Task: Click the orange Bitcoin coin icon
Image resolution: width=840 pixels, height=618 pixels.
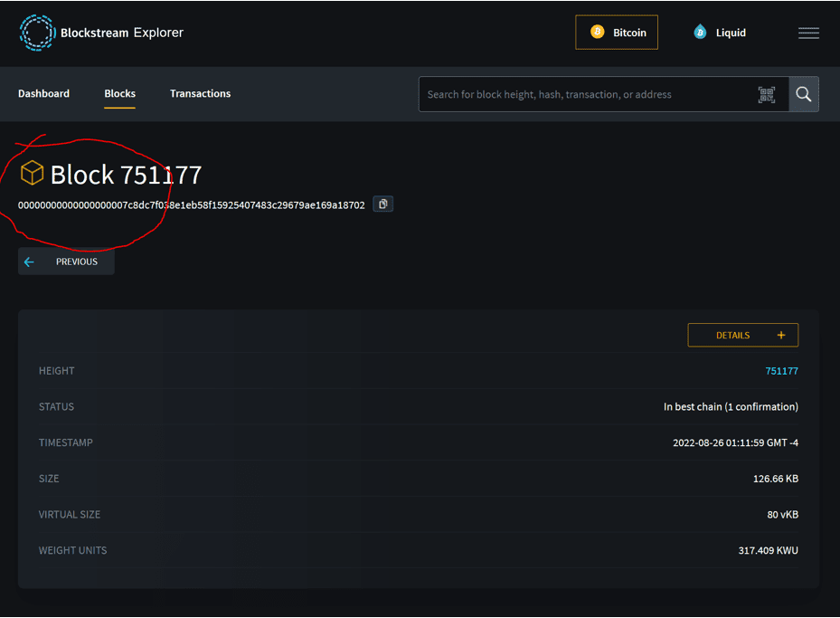Action: pyautogui.click(x=598, y=33)
